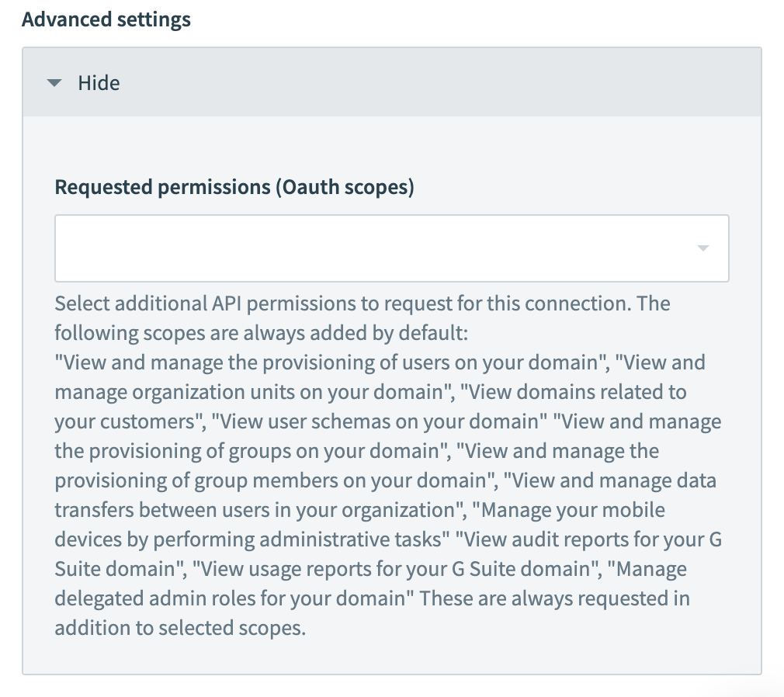Click 'transfers between users in your organization' text
This screenshot has height=697, width=784.
click(253, 510)
